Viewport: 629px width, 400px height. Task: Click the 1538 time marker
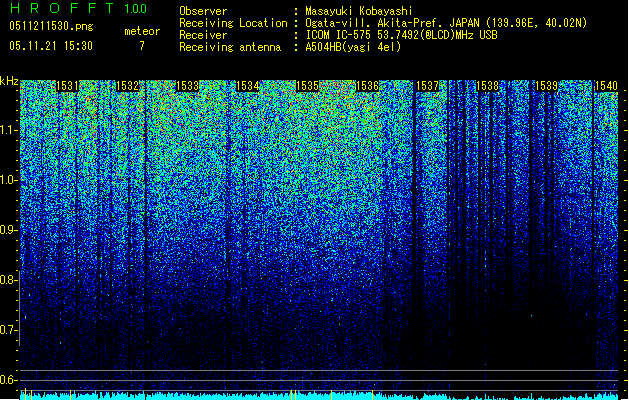(x=487, y=86)
